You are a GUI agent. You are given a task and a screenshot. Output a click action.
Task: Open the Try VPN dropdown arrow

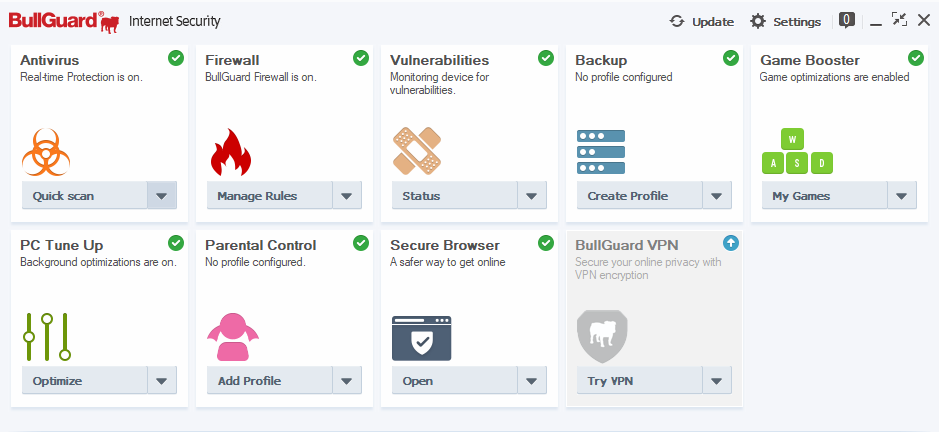coord(717,381)
